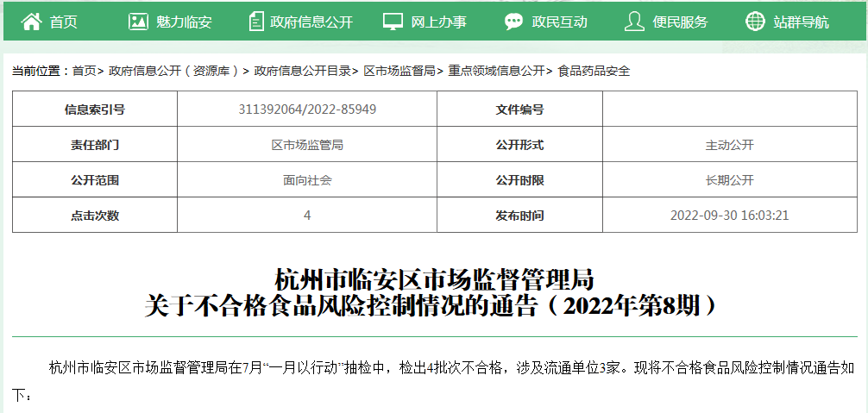
Task: Click the 主动公开 table value
Action: [x=730, y=145]
